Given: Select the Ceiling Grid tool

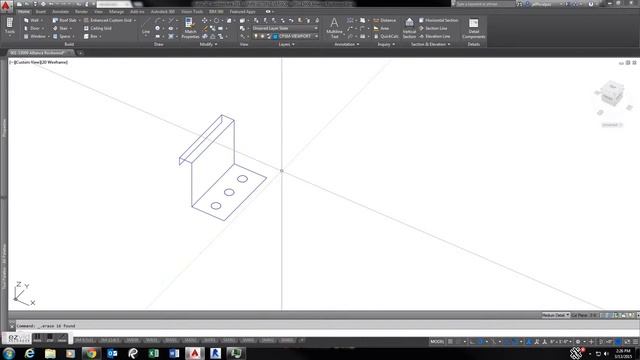Looking at the screenshot, I should 98,28.
